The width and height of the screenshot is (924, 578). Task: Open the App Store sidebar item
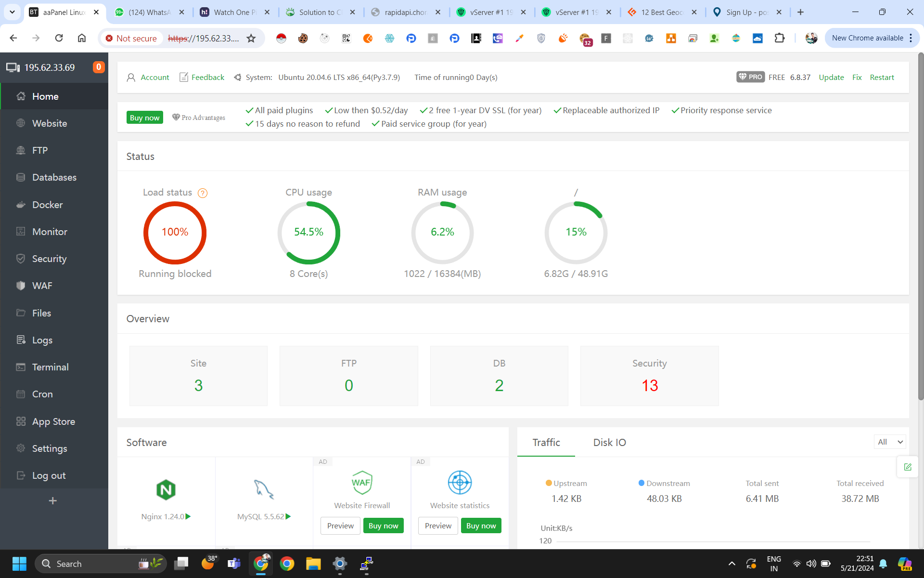point(53,421)
